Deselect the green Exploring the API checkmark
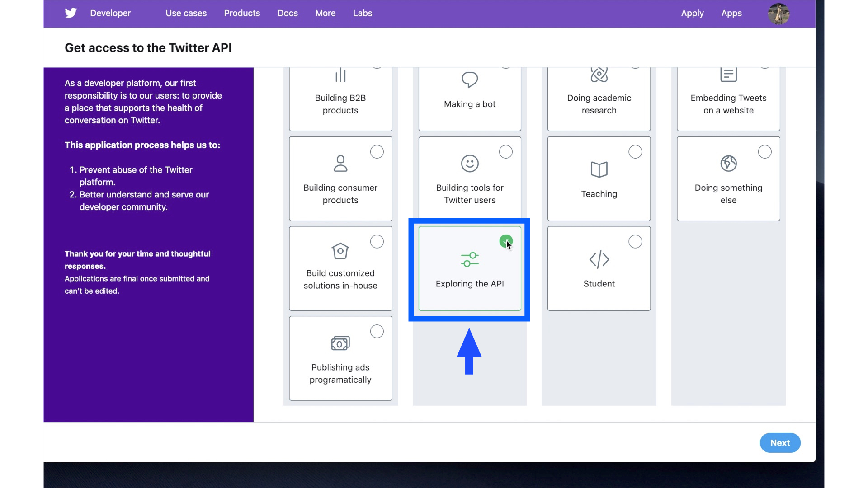Image resolution: width=868 pixels, height=488 pixels. (x=506, y=241)
